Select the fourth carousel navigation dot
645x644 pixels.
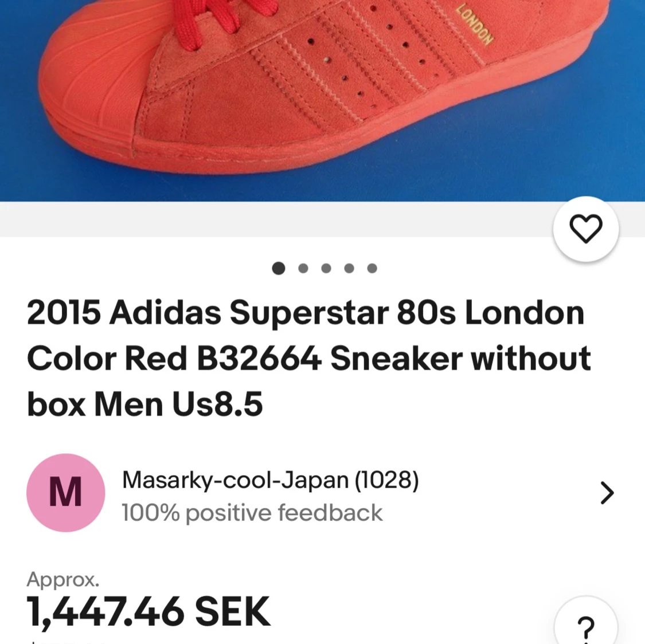coord(349,268)
